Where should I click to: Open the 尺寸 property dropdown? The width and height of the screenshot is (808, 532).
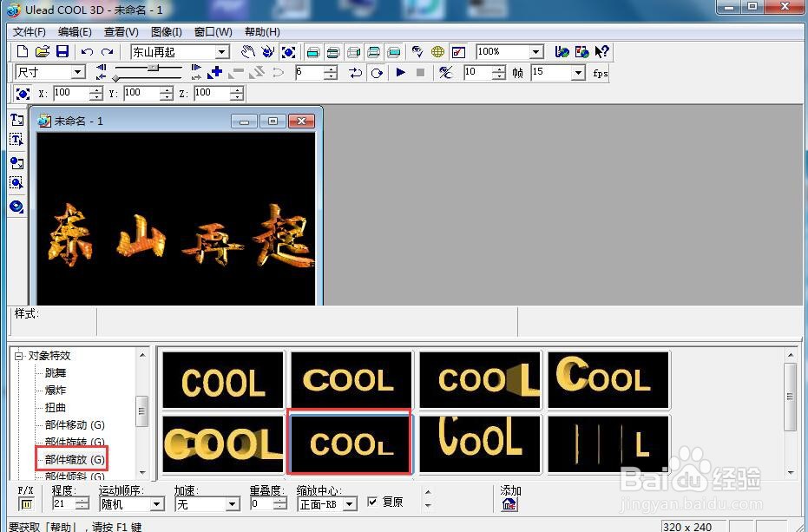78,72
